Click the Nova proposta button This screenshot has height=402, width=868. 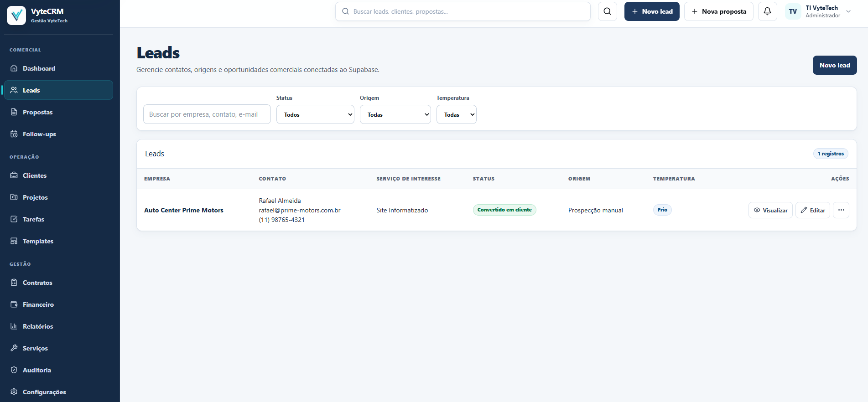[719, 11]
